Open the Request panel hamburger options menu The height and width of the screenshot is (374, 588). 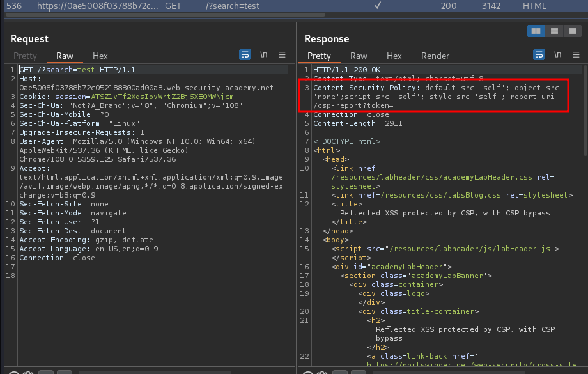[282, 55]
